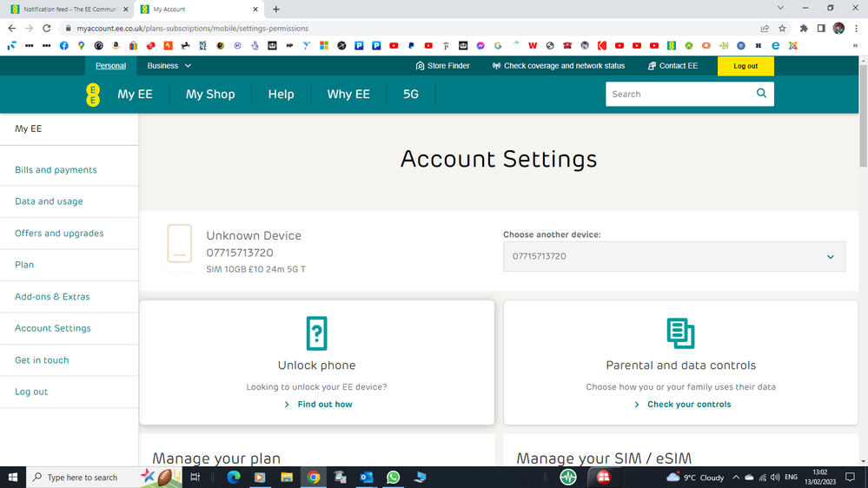868x488 pixels.
Task: Open Add-ons & Extras in sidebar
Action: coord(52,297)
